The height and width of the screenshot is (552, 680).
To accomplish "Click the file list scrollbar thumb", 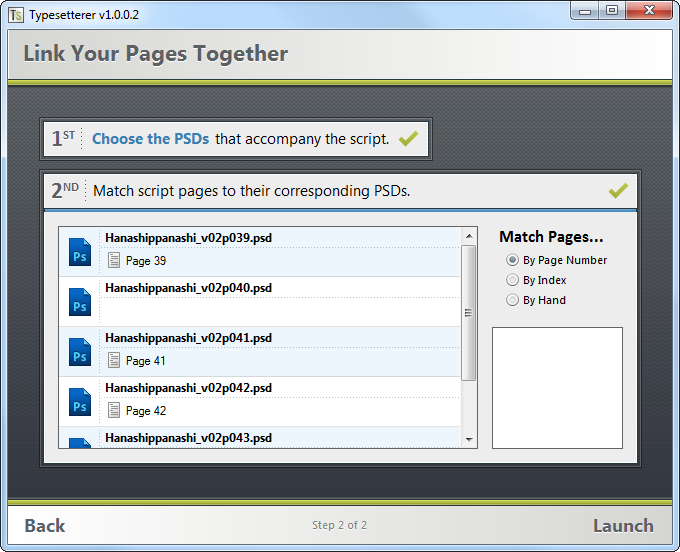I will coord(469,313).
